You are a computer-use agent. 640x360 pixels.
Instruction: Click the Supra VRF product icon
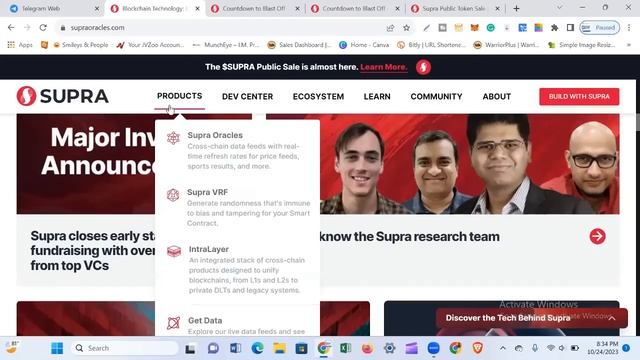point(173,195)
